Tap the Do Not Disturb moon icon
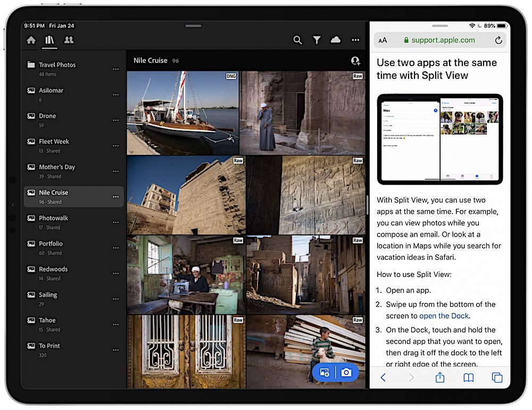 tap(479, 26)
